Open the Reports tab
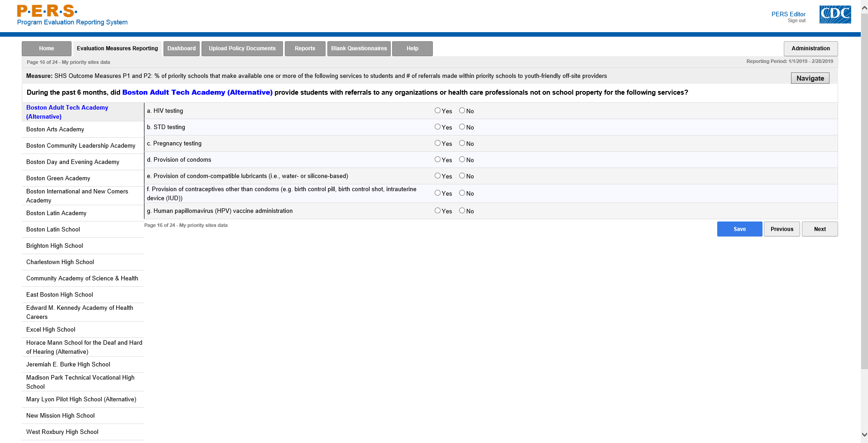This screenshot has height=443, width=868. (305, 48)
